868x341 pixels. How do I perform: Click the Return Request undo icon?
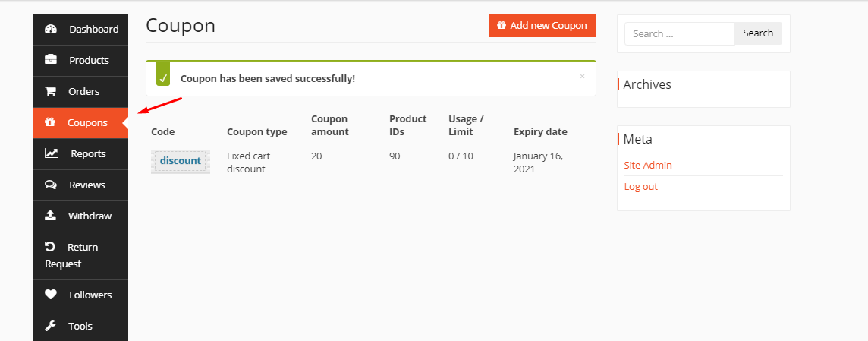(x=50, y=247)
